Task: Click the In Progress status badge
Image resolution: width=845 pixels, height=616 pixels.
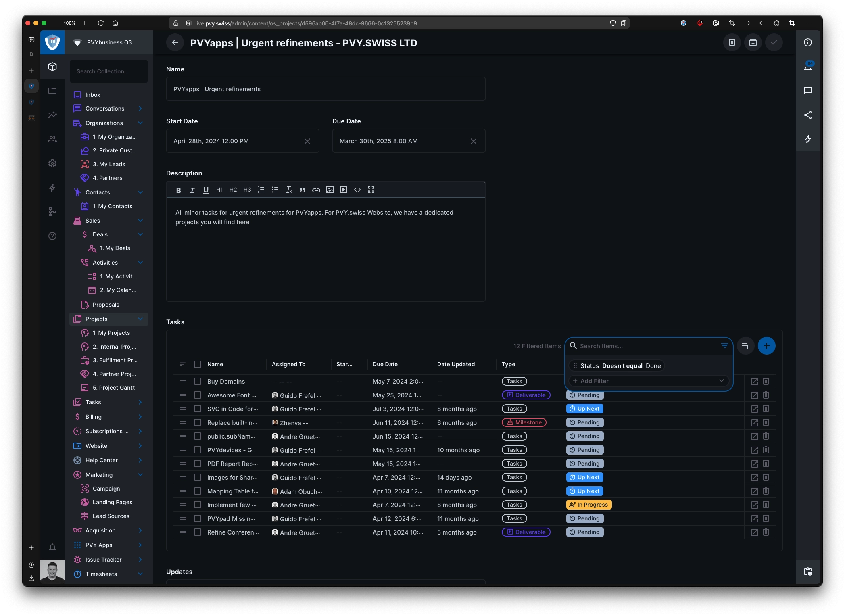Action: pos(588,505)
